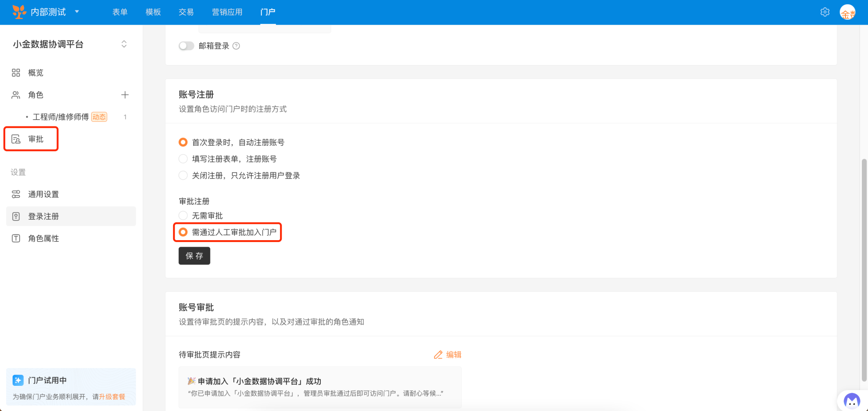Click the 保存 button
This screenshot has width=868, height=411.
pos(194,256)
